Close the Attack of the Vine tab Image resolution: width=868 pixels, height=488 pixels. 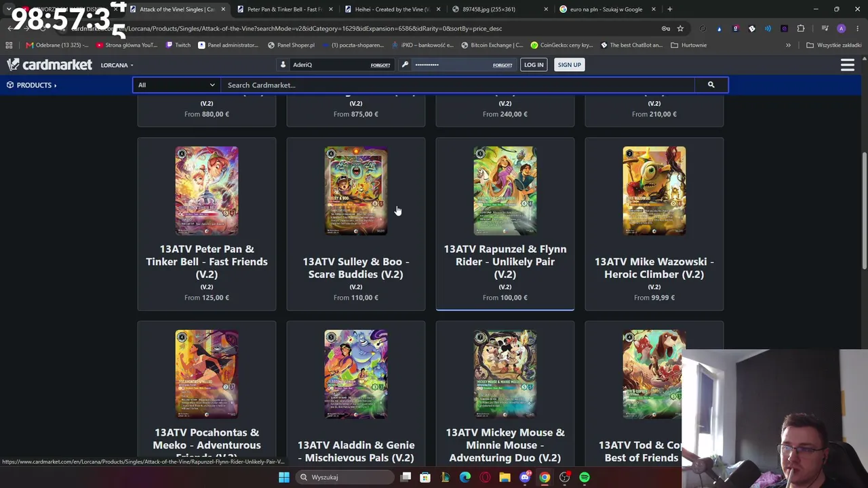(223, 9)
